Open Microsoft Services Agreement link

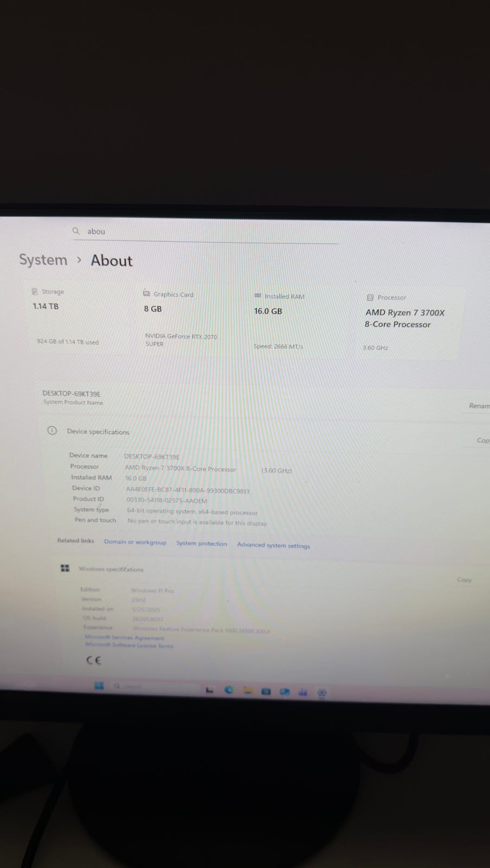pos(124,637)
